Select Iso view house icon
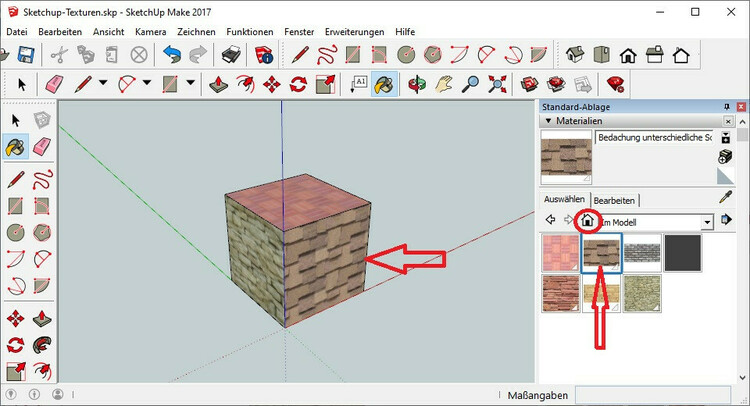750x406 pixels. pyautogui.click(x=575, y=55)
